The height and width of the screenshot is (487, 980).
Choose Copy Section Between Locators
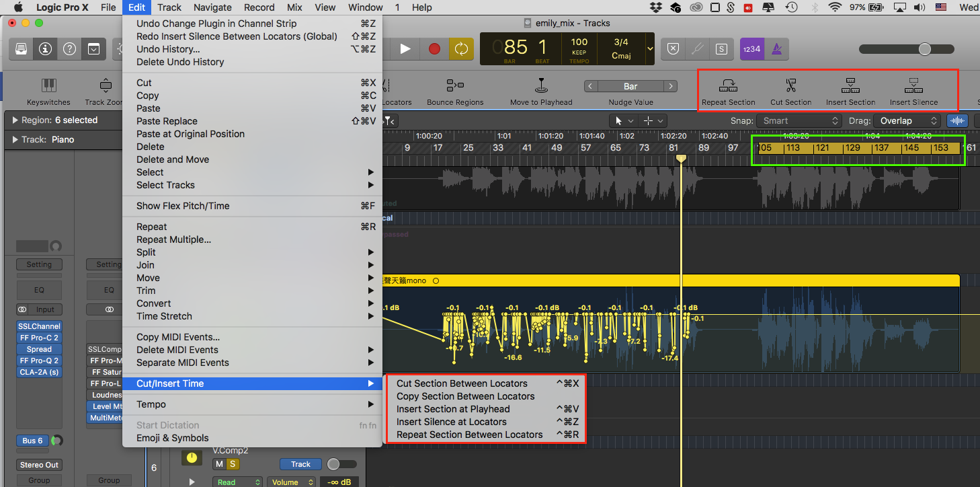click(x=487, y=396)
